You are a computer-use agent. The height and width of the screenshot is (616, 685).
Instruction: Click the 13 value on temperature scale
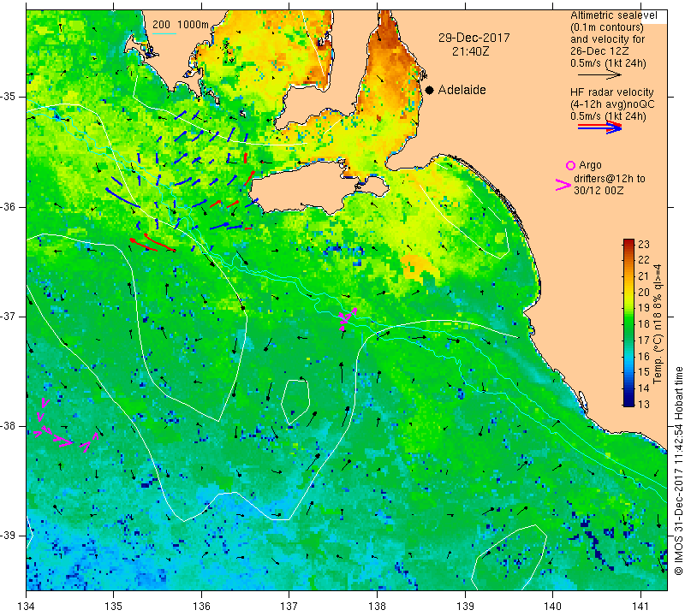point(644,404)
